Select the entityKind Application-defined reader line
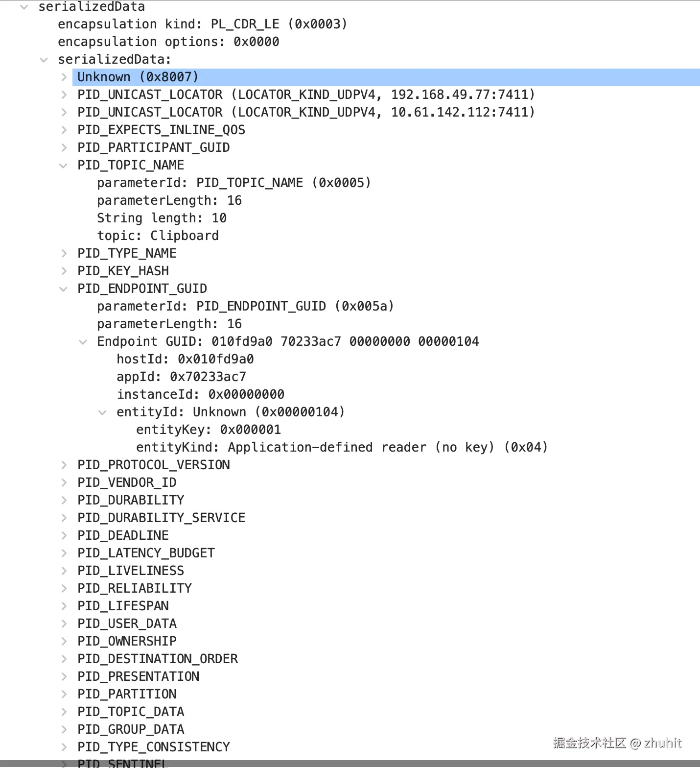 (342, 447)
